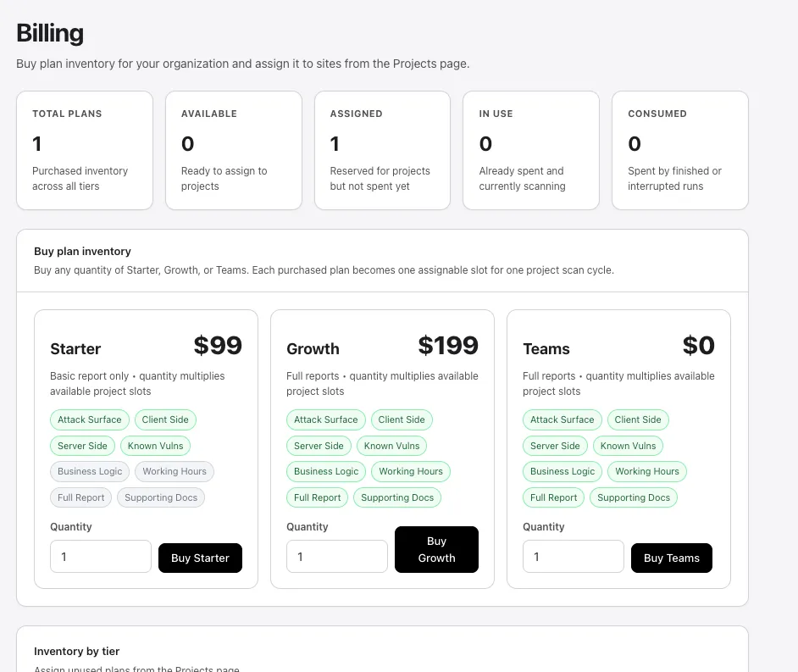Select the Full Report tag on Growth plan
This screenshot has width=798, height=672.
tap(317, 497)
